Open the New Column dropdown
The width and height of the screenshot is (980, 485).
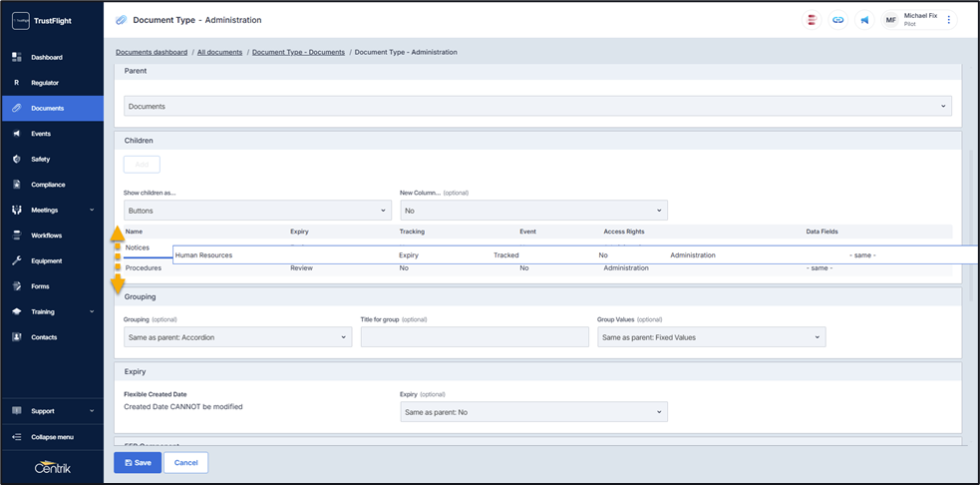(533, 211)
